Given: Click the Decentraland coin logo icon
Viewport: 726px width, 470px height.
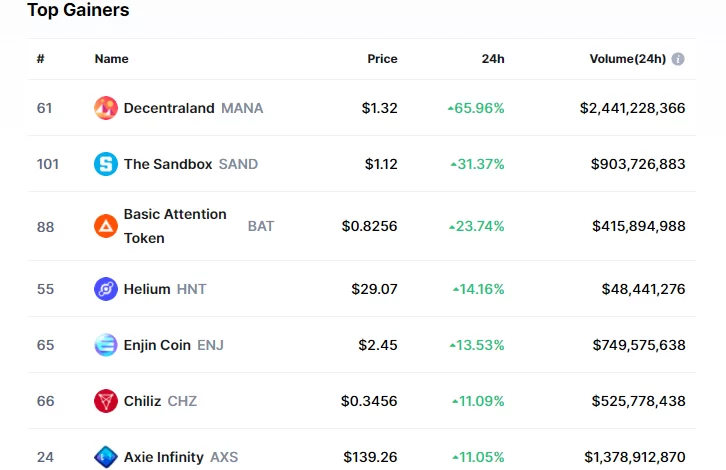Looking at the screenshot, I should click(x=106, y=108).
